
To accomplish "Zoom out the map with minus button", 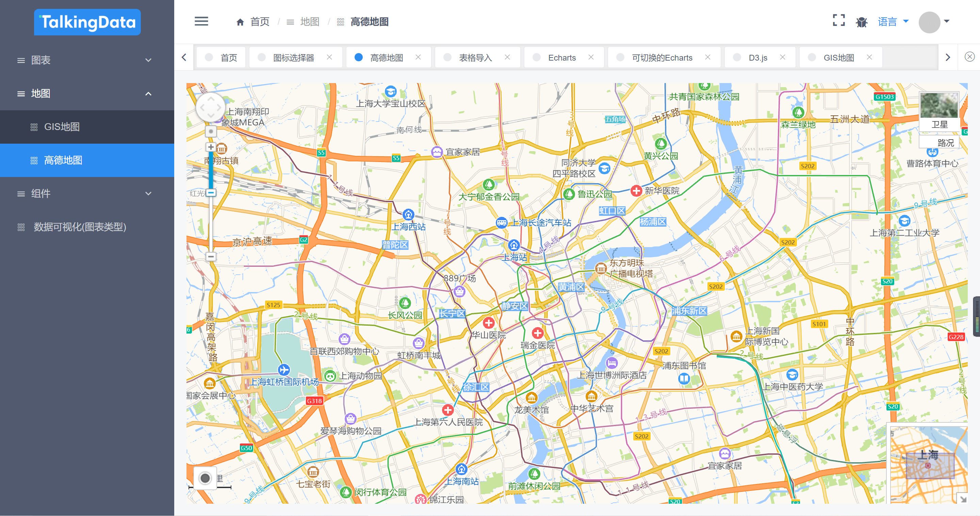I will tap(210, 257).
